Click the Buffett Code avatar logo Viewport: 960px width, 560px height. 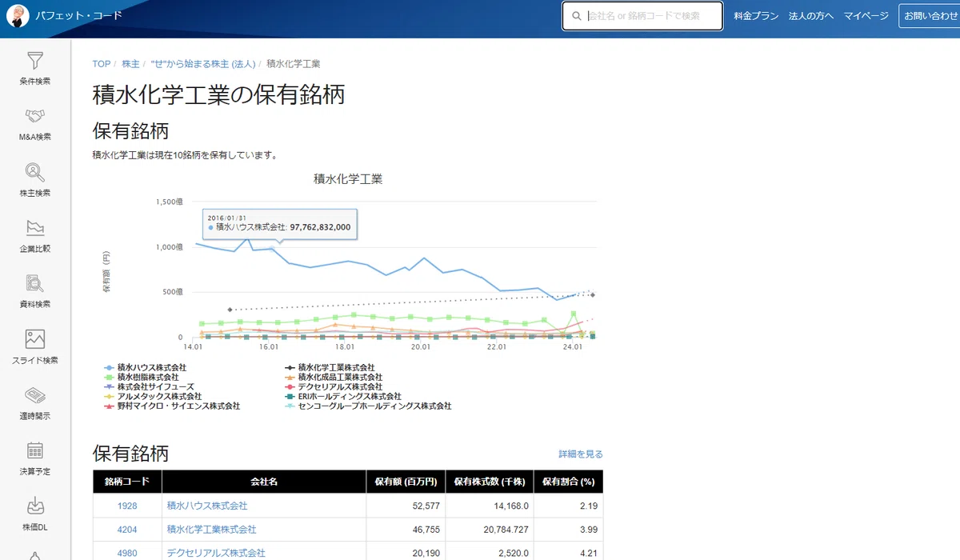point(18,15)
